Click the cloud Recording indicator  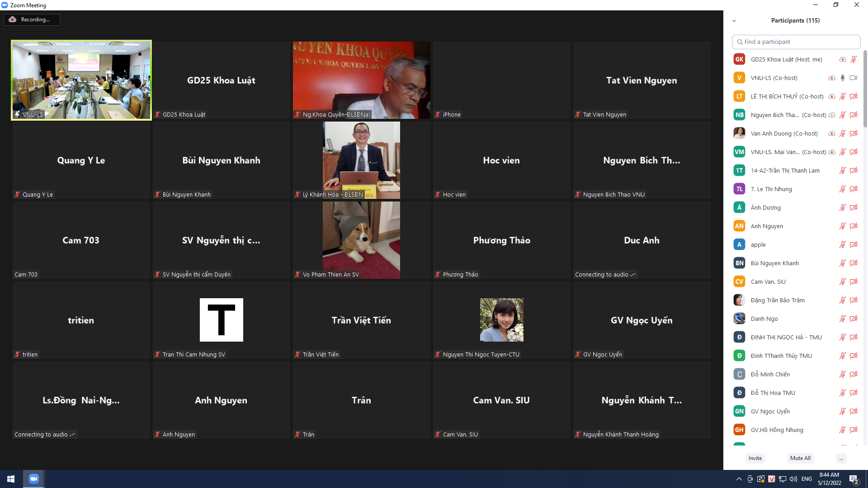pyautogui.click(x=32, y=19)
